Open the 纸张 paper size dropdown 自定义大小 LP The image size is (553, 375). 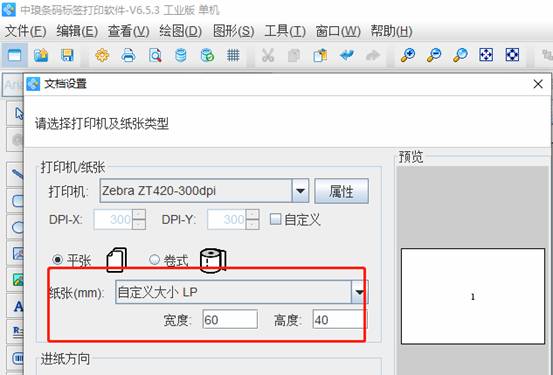coord(242,292)
